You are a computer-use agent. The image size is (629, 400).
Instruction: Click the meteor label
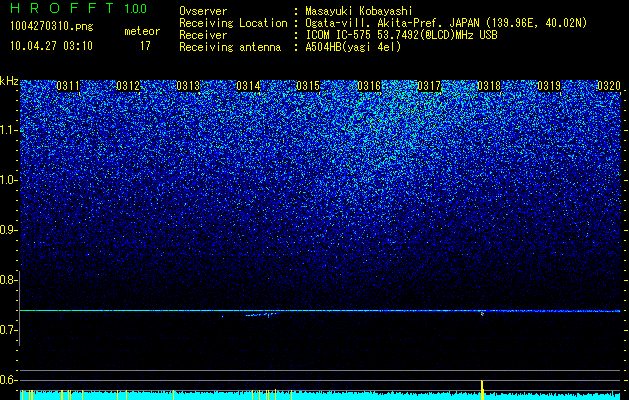(142, 31)
